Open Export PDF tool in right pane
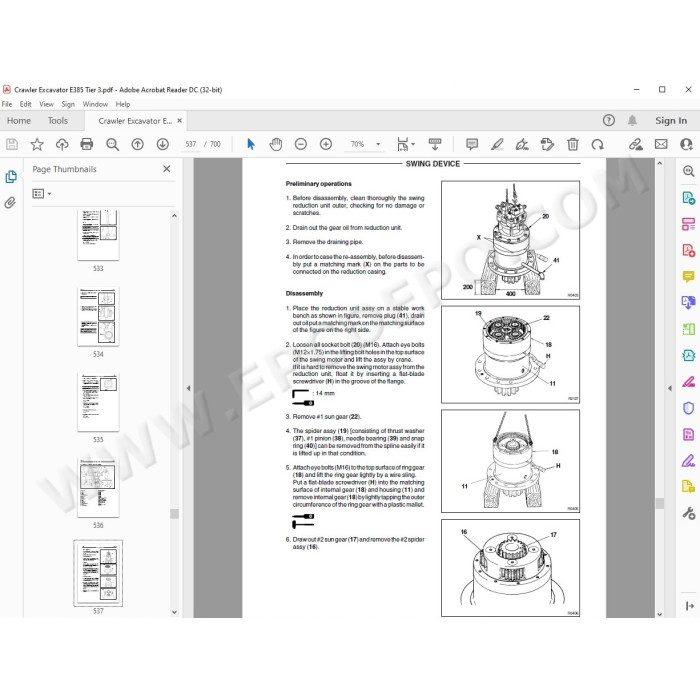The image size is (700, 700). pos(688,197)
